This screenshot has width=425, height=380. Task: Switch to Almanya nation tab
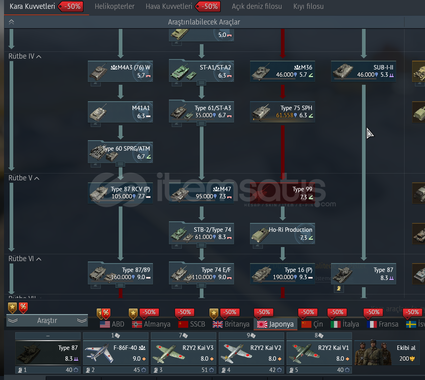151,324
